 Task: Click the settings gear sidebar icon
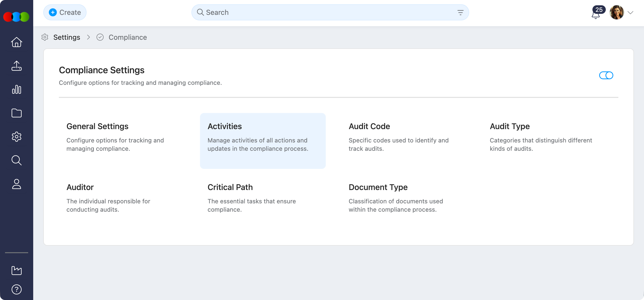(17, 137)
